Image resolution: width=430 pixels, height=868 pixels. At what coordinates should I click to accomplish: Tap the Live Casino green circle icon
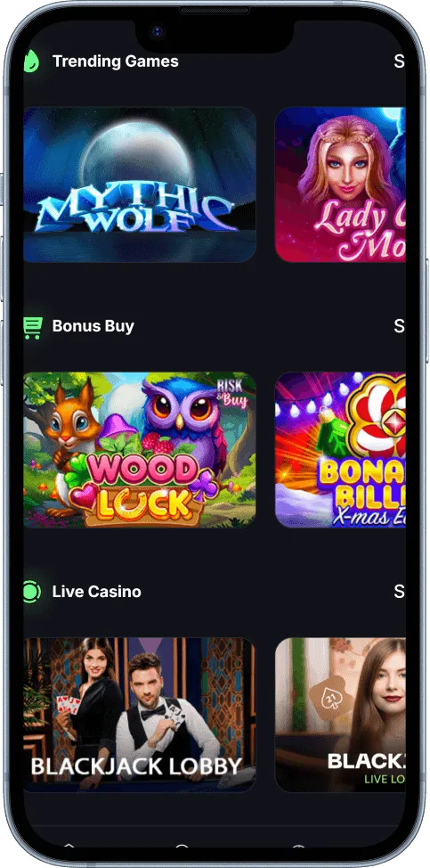pos(31,592)
